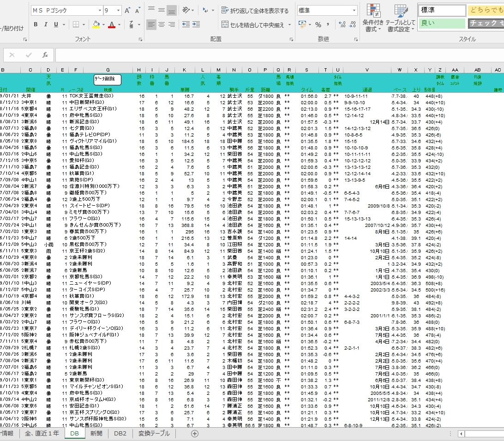Toggle bold formatting
The image size is (504, 441).
[x=36, y=24]
